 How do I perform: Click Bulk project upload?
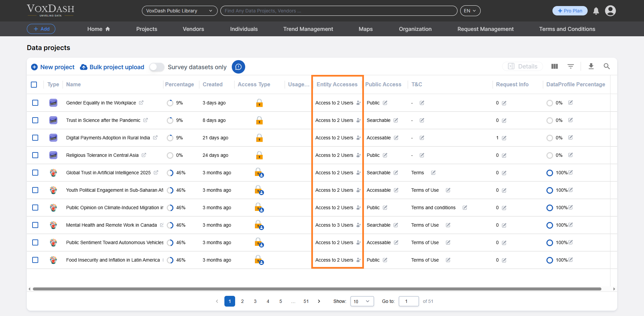pos(112,67)
